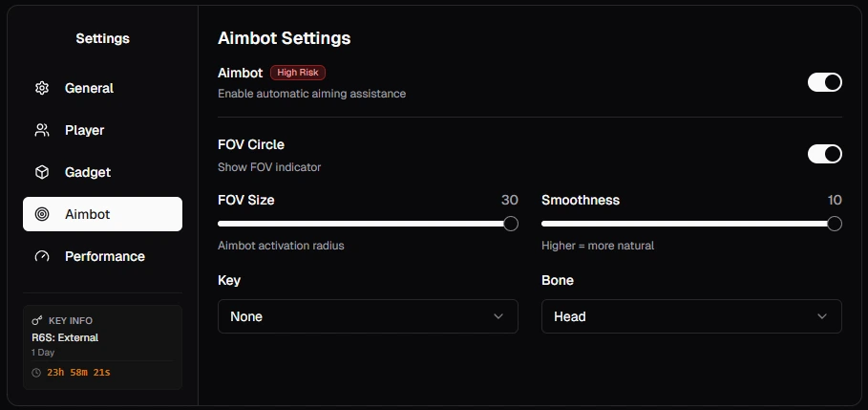
Task: Click the FOV Size slider handle
Action: (511, 224)
